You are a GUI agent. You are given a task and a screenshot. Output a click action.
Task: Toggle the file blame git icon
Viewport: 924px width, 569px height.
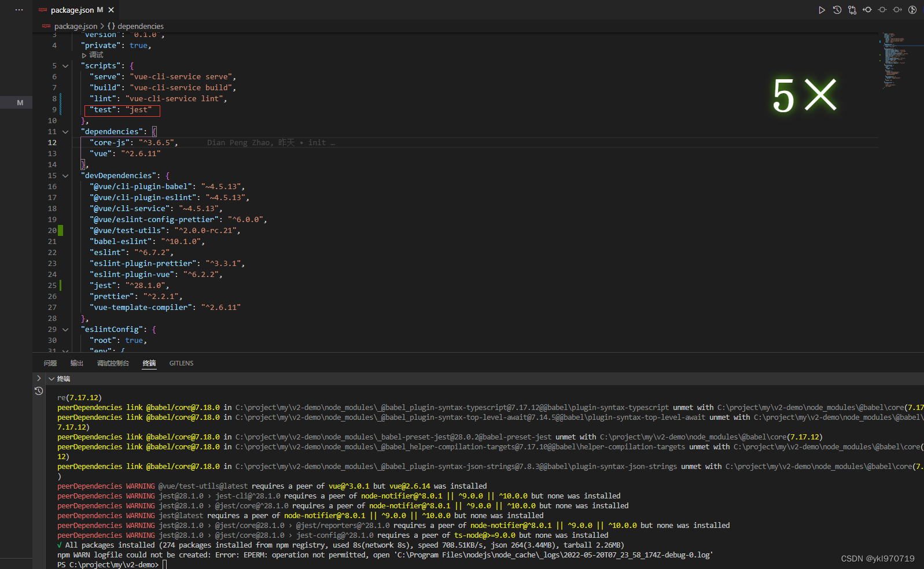coord(912,10)
